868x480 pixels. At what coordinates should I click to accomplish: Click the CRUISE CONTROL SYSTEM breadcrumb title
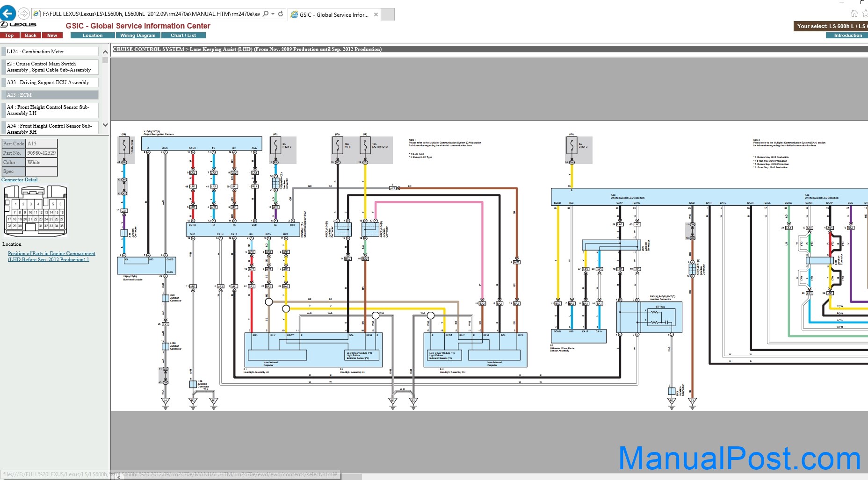tap(247, 49)
